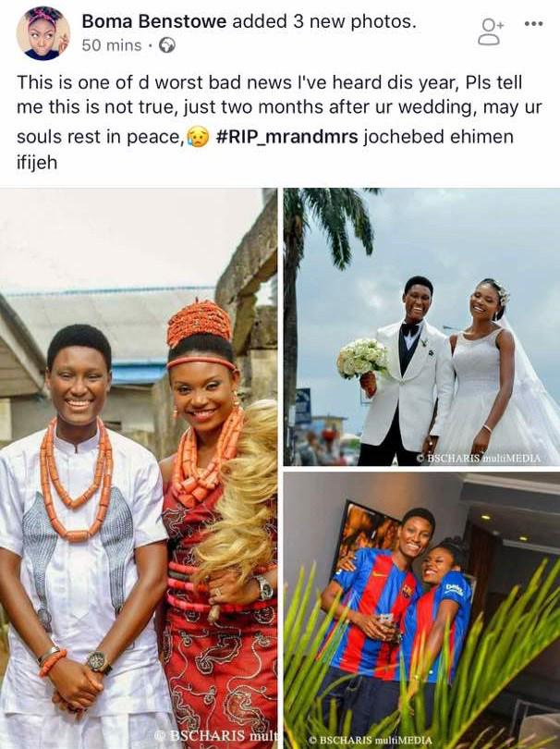
Task: Open the white wedding couple photo
Action: tap(421, 326)
